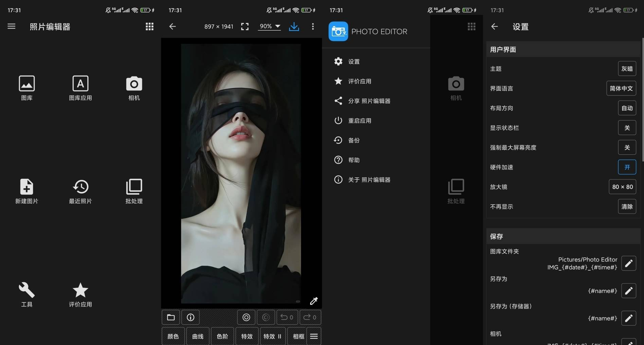644x345 pixels.
Task: Toggle 强制最大屏幕亮度 brightness setting
Action: 627,148
